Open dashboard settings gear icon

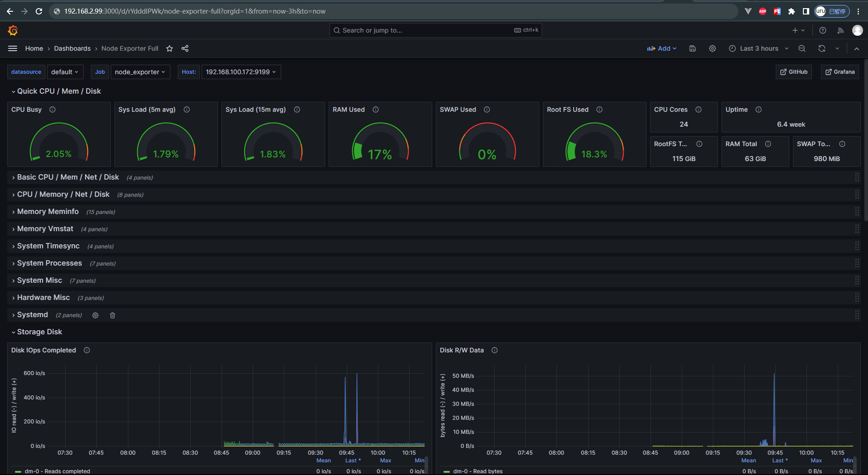pyautogui.click(x=712, y=48)
